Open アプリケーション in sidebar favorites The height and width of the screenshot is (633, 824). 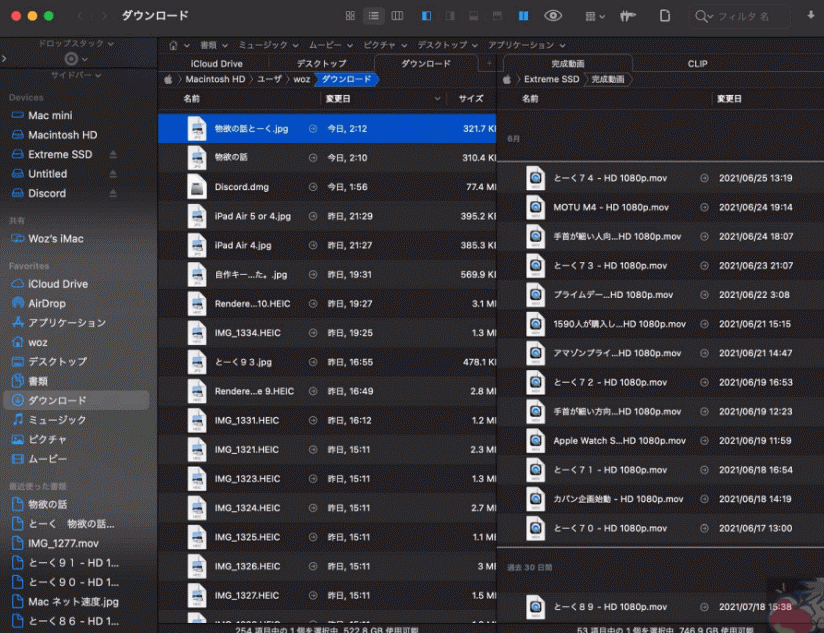coord(67,323)
